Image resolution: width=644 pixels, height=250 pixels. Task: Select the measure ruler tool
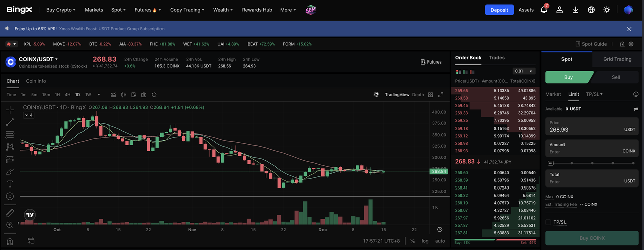pos(10,213)
